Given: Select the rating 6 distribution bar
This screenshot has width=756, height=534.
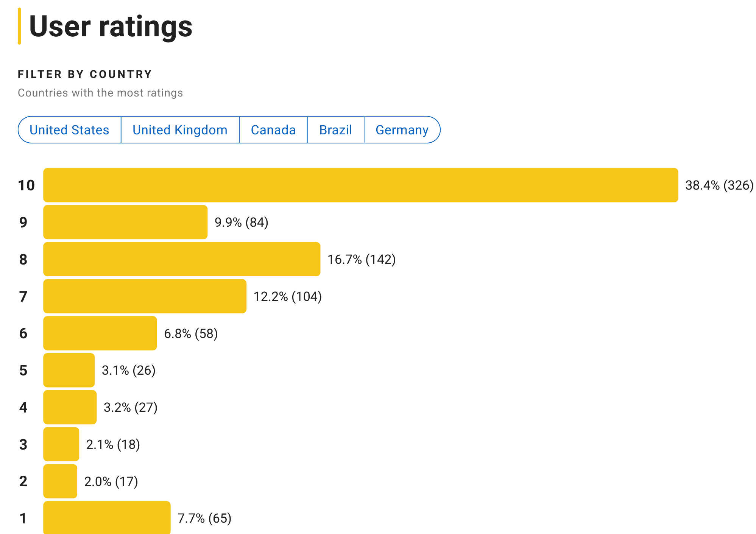Looking at the screenshot, I should click(x=100, y=334).
